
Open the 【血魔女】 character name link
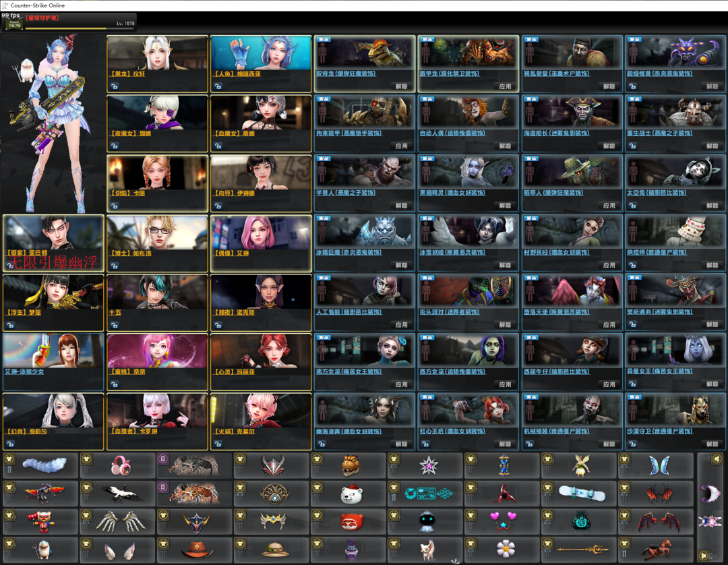click(235, 133)
